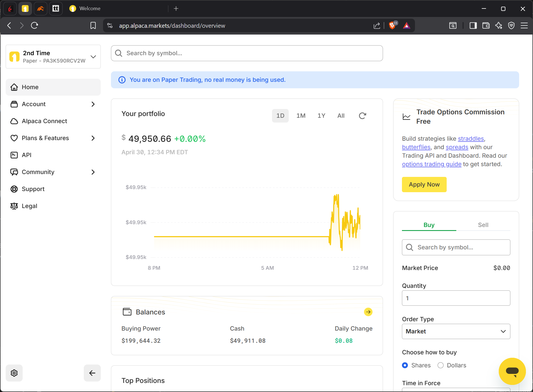533x392 pixels.
Task: Refresh the portfolio chart
Action: pos(363,116)
